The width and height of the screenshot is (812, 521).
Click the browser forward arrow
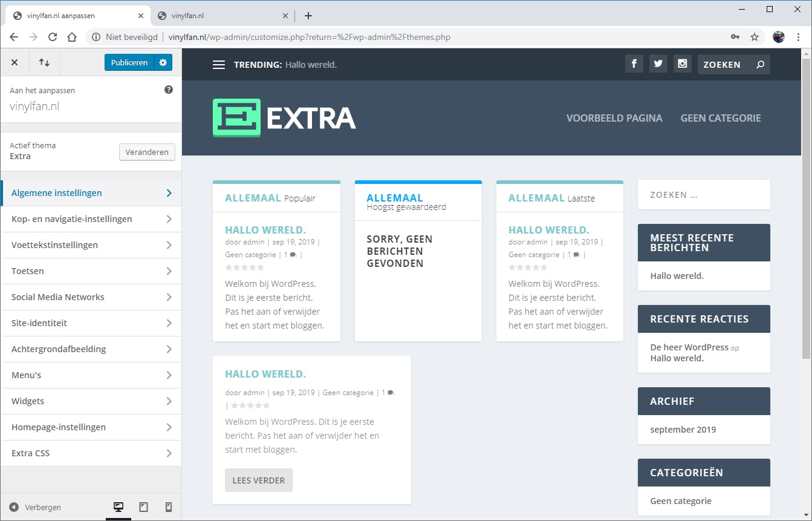33,37
